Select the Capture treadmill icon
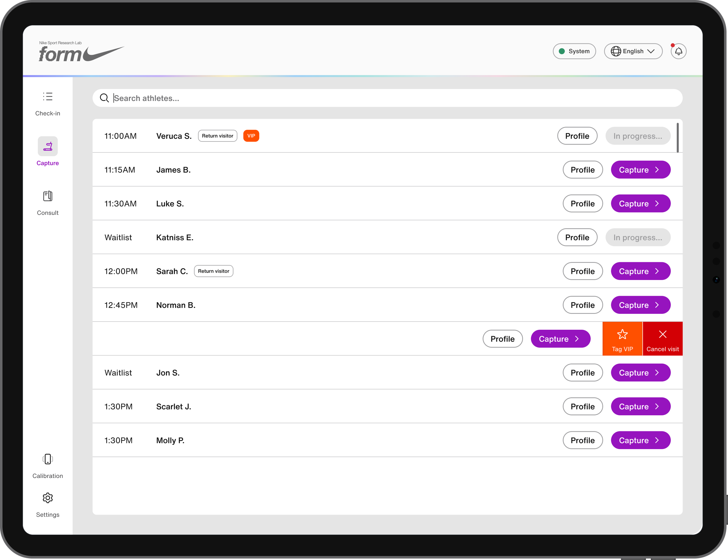728x560 pixels. tap(48, 146)
